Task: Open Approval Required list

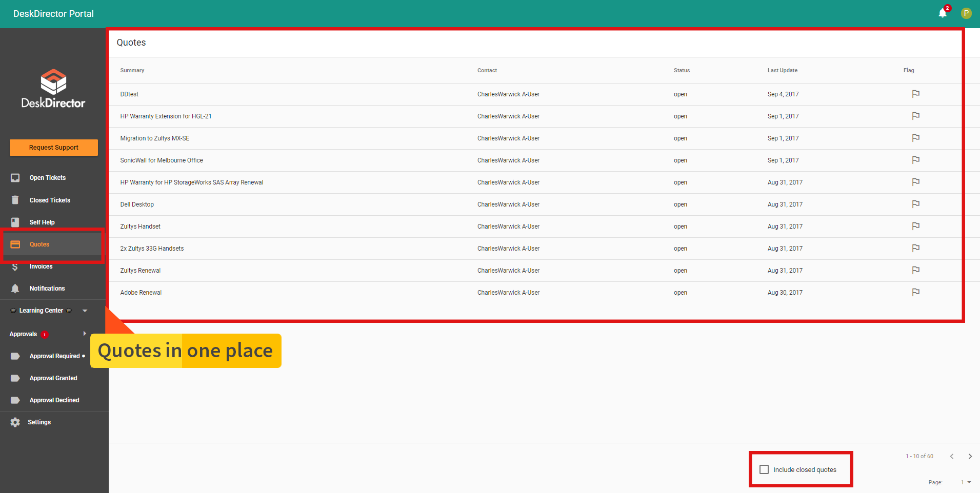Action: click(54, 356)
